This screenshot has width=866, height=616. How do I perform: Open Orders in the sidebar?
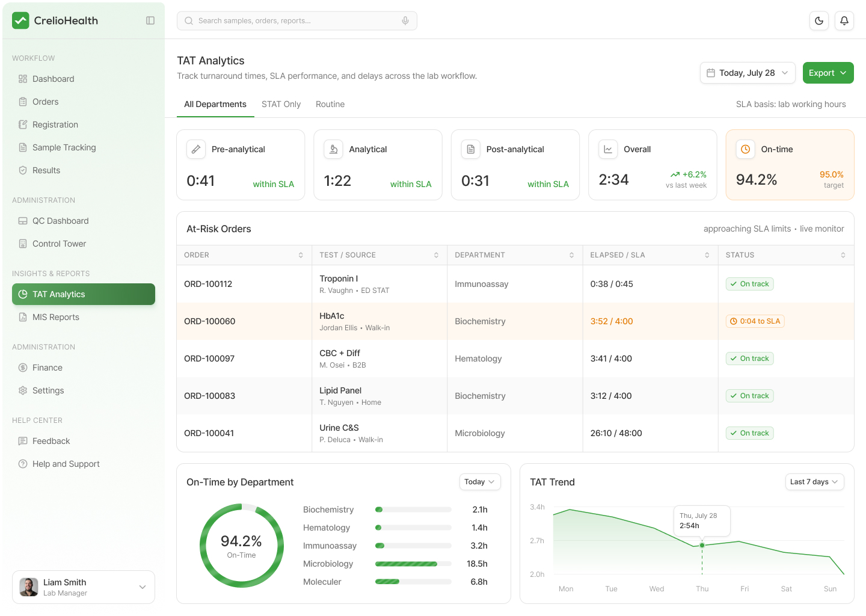pyautogui.click(x=84, y=102)
